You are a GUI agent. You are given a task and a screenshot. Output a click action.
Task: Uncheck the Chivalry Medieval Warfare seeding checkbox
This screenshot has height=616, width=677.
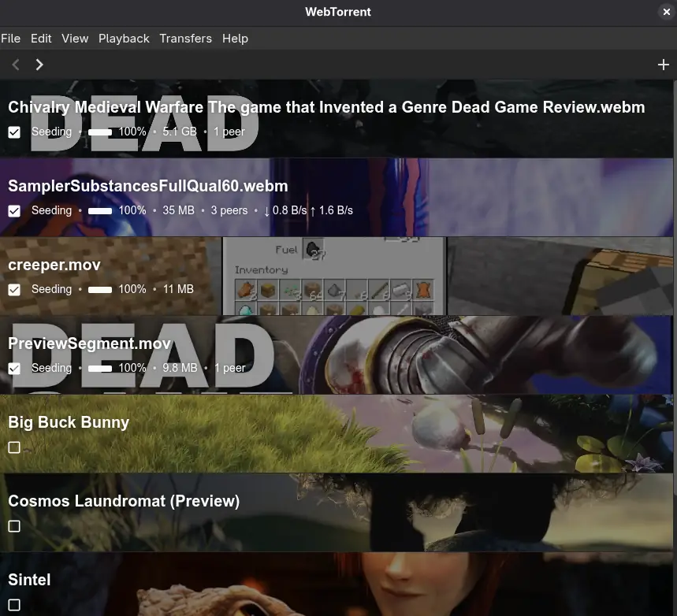[14, 132]
